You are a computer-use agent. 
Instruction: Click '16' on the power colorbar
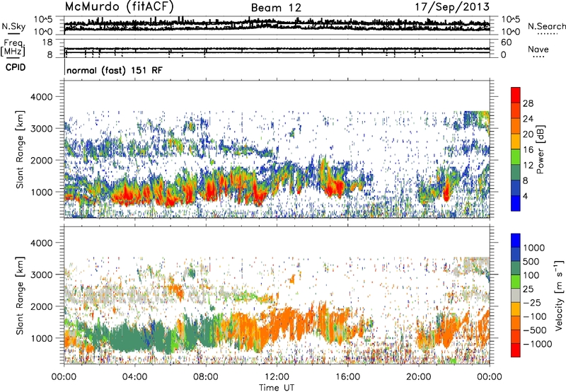click(528, 150)
